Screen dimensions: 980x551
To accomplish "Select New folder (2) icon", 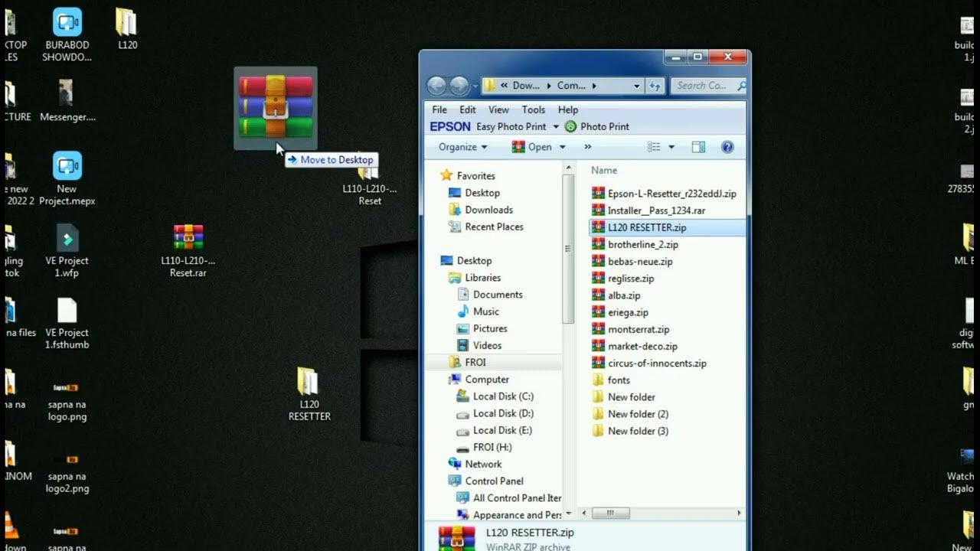I will pyautogui.click(x=598, y=414).
